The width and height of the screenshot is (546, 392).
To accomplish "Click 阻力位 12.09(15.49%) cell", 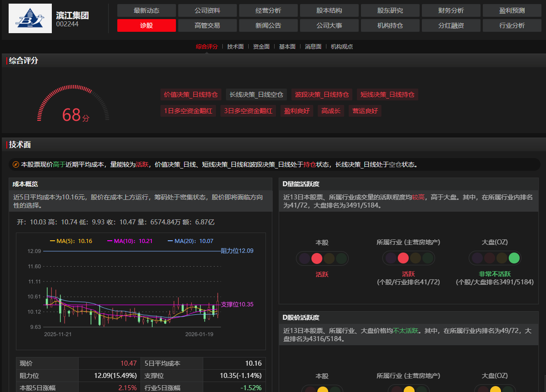I will point(109,376).
